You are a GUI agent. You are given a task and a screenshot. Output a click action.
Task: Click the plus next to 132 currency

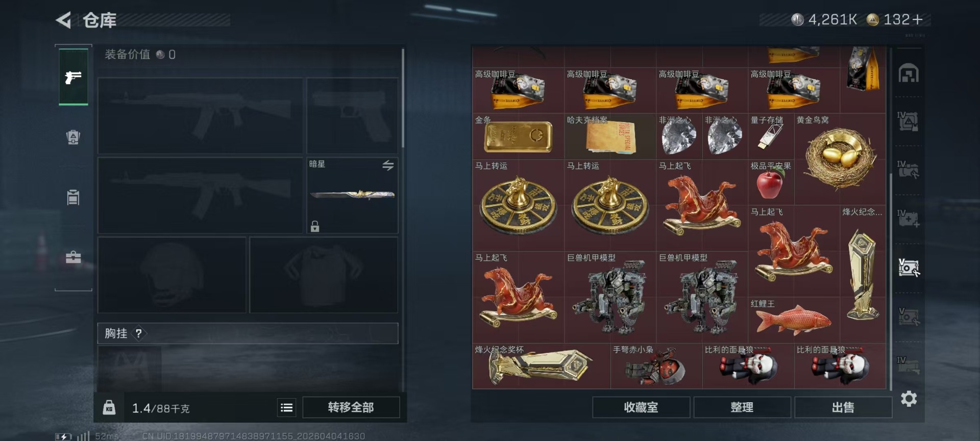[x=918, y=19]
